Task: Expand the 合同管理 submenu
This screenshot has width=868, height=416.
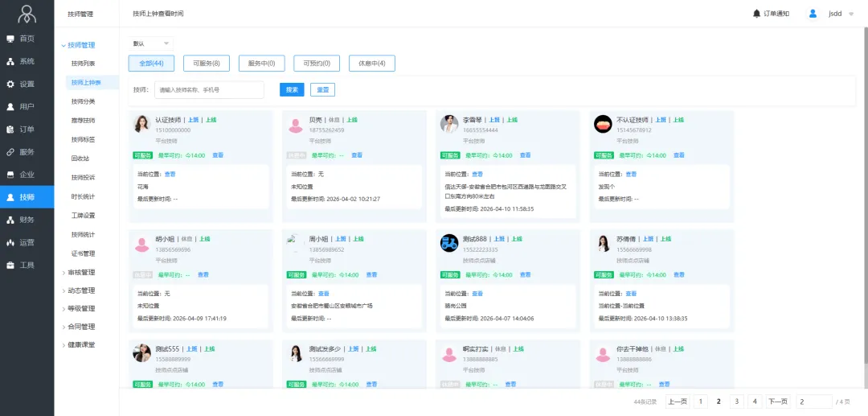Action: pos(80,327)
